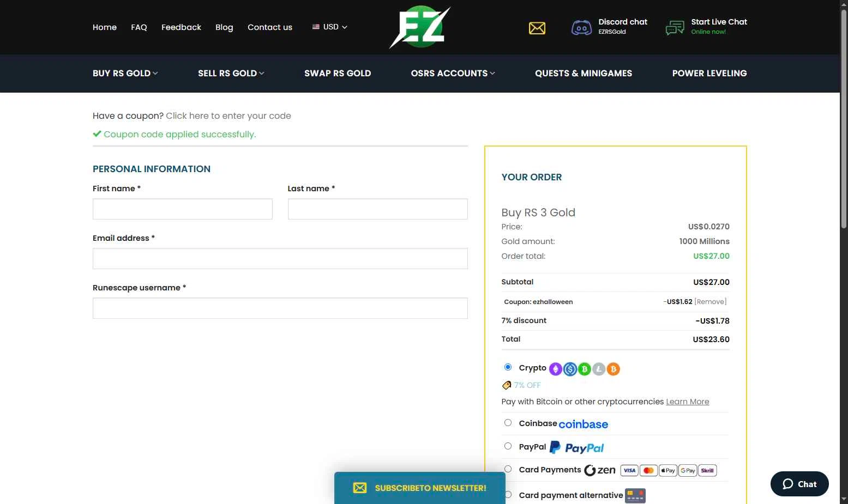848x504 pixels.
Task: Click here to enter your code
Action: [228, 116]
